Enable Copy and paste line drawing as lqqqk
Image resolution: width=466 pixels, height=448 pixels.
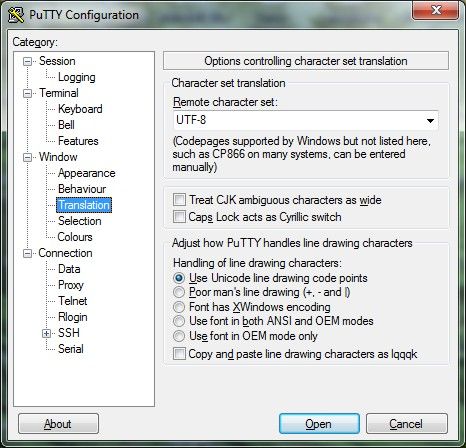click(179, 354)
